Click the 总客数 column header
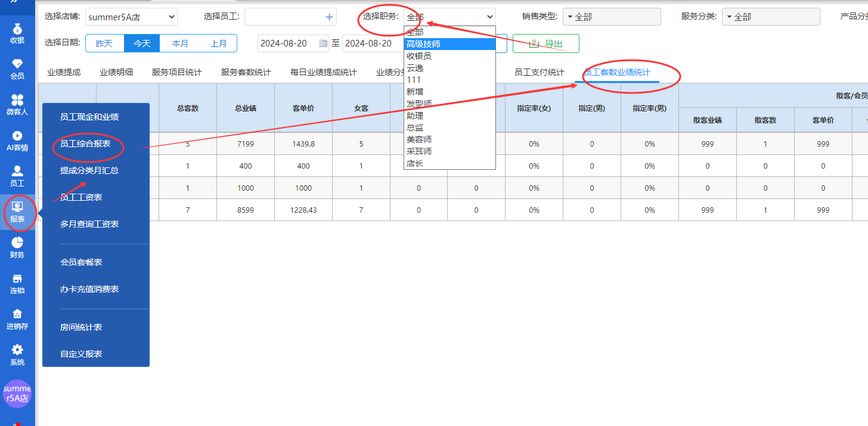This screenshot has height=426, width=868. [x=188, y=108]
